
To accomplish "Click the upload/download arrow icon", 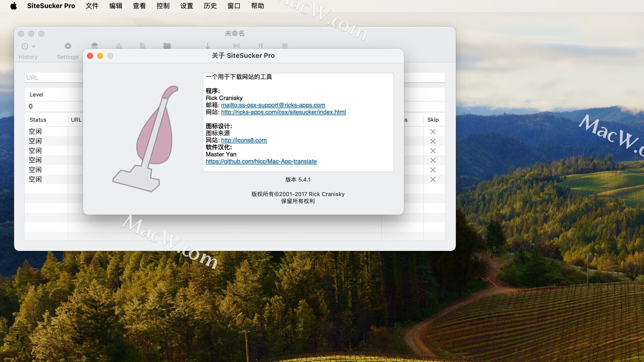I will pos(207,46).
